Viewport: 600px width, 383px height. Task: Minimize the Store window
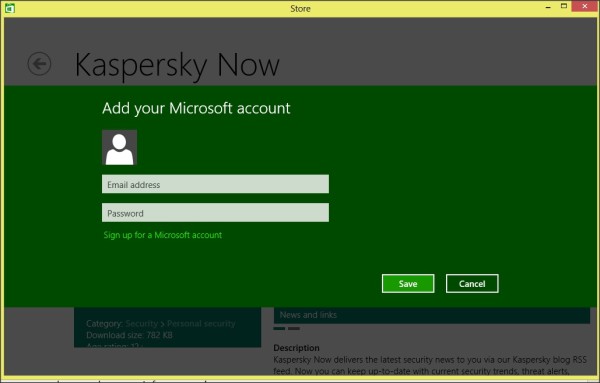(x=548, y=7)
